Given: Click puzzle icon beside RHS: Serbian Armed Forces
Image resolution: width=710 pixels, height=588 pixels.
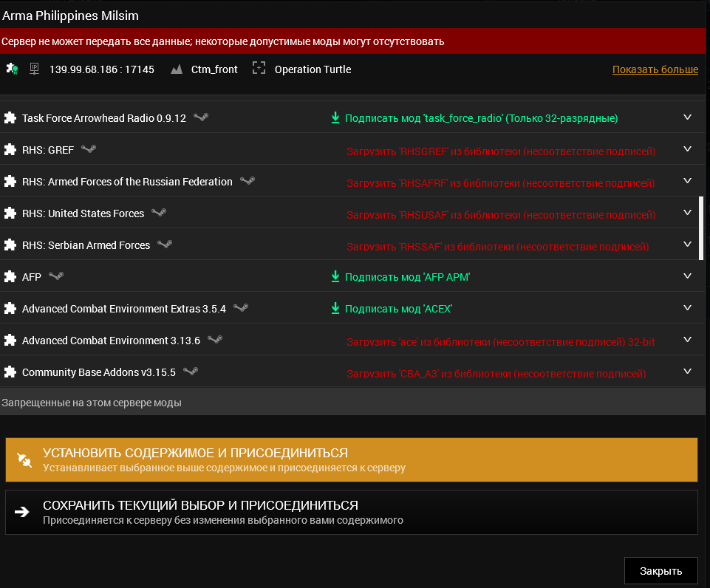Looking at the screenshot, I should 10,245.
